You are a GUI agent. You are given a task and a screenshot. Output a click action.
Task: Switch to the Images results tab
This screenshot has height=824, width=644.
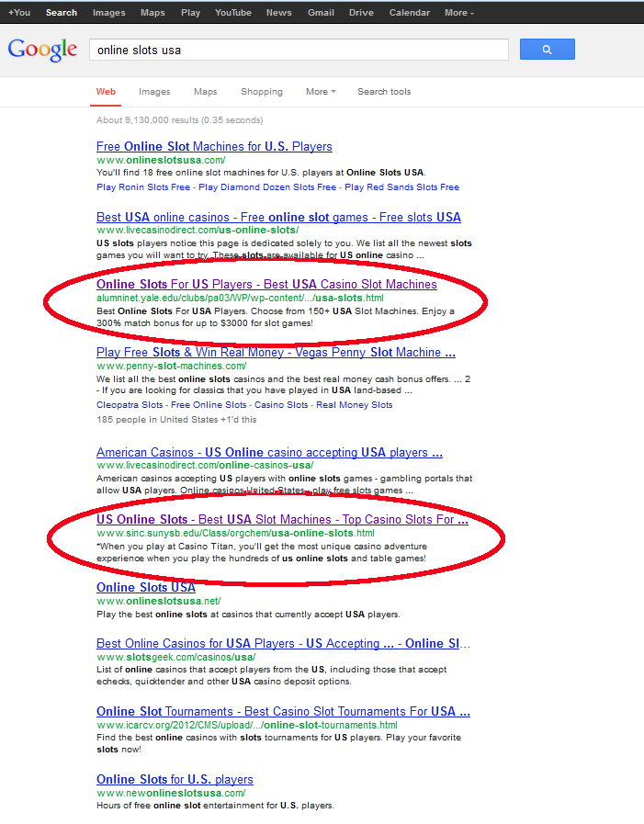[x=154, y=92]
